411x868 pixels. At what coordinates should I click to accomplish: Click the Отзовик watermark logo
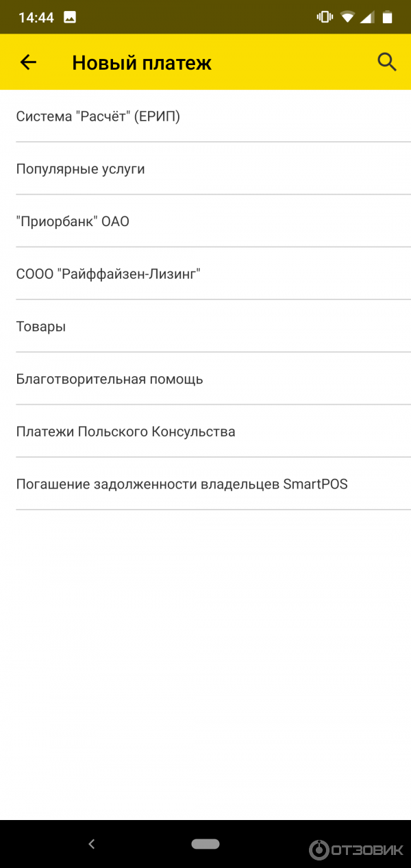click(x=357, y=850)
